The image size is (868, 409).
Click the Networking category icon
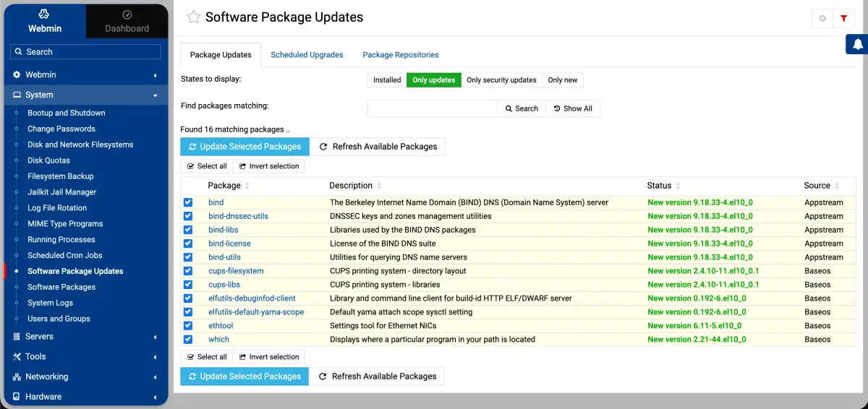[17, 377]
